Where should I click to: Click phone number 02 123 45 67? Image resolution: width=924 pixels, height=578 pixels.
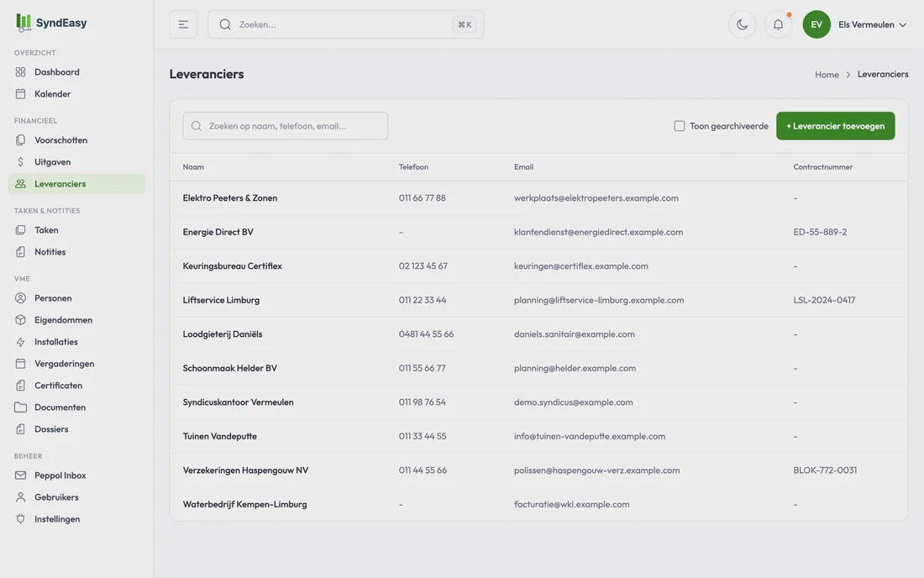[423, 266]
